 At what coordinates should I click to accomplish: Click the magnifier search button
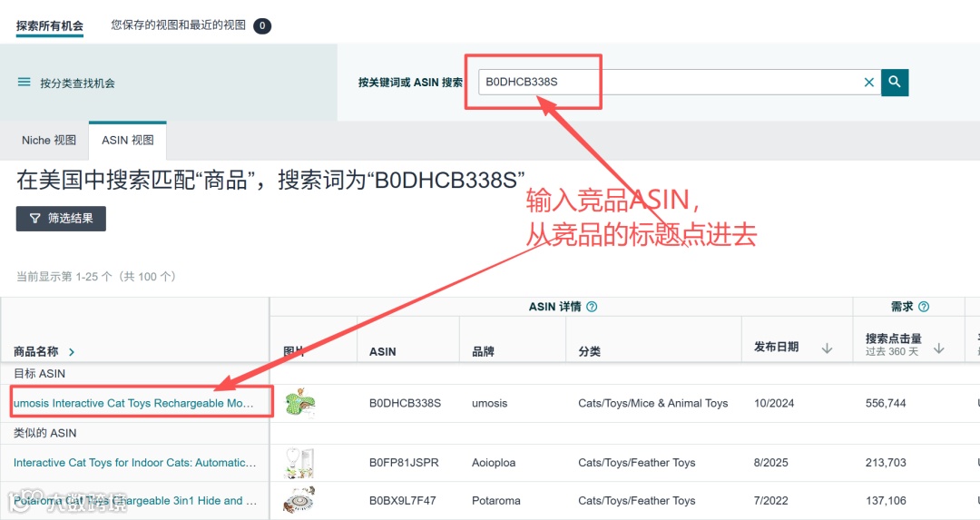tap(895, 82)
